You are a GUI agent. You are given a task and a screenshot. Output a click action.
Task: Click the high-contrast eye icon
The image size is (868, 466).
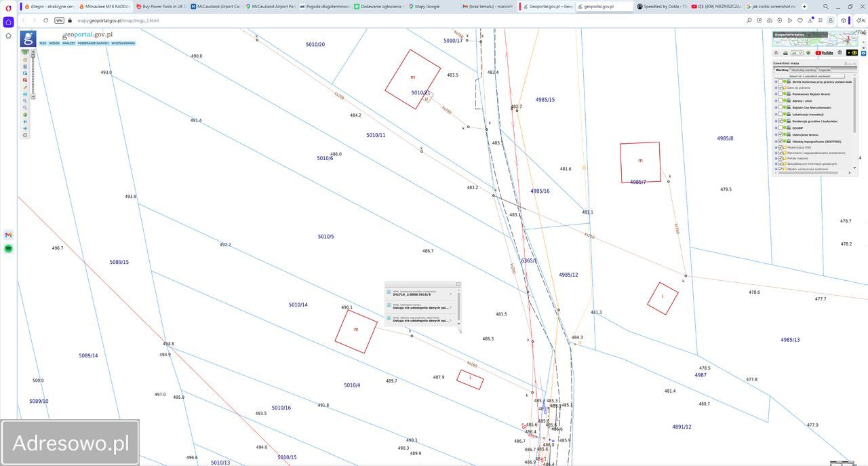[x=854, y=53]
